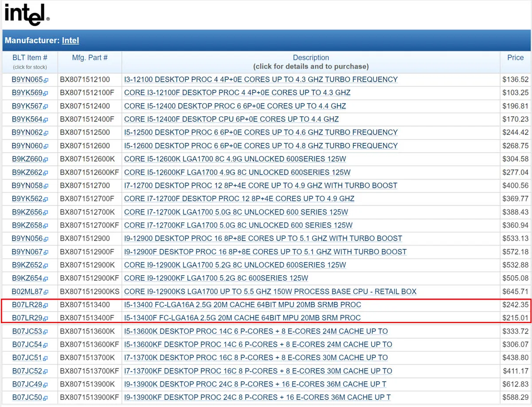Image resolution: width=532 pixels, height=407 pixels.
Task: Open CORE I5-12400 DESKTOP PROC link
Action: pyautogui.click(x=235, y=106)
